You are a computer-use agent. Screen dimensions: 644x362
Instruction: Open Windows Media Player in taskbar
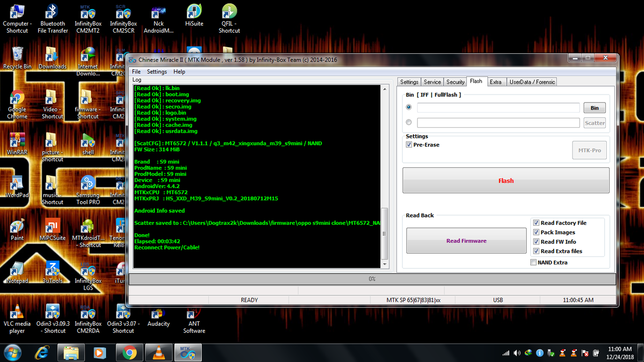pyautogui.click(x=100, y=353)
